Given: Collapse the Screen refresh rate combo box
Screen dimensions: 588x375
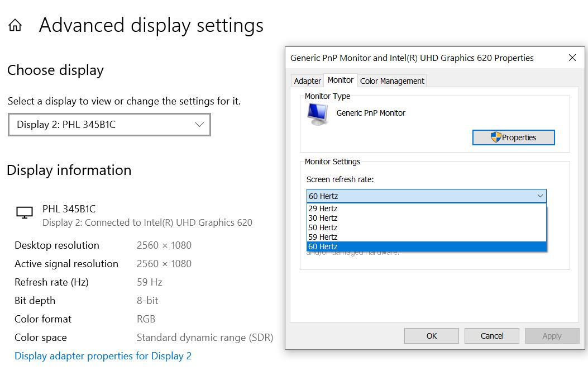Looking at the screenshot, I should tap(427, 196).
